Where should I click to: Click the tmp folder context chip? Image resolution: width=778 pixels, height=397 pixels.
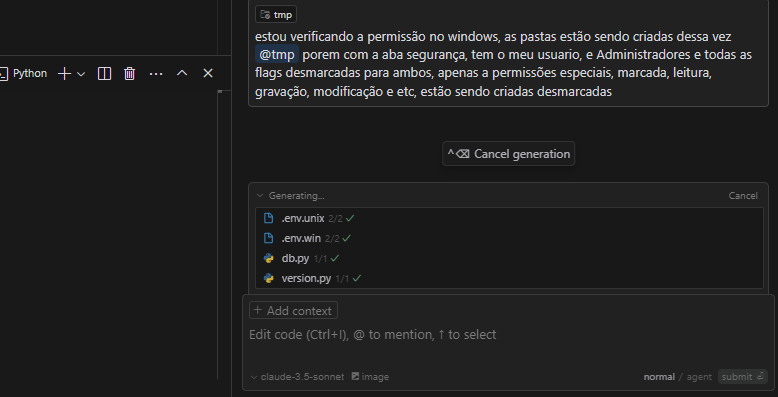pos(276,14)
